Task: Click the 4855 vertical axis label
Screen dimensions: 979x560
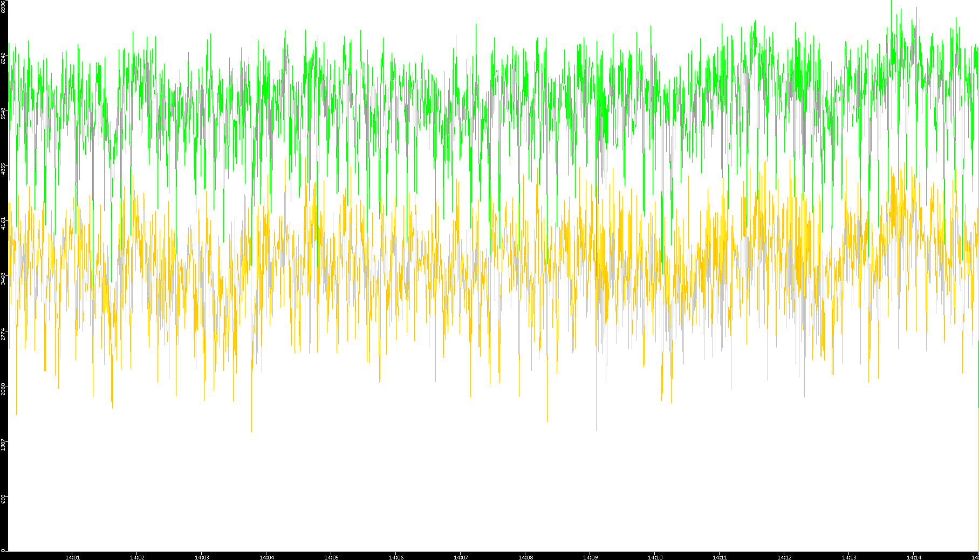Action: [x=3, y=169]
